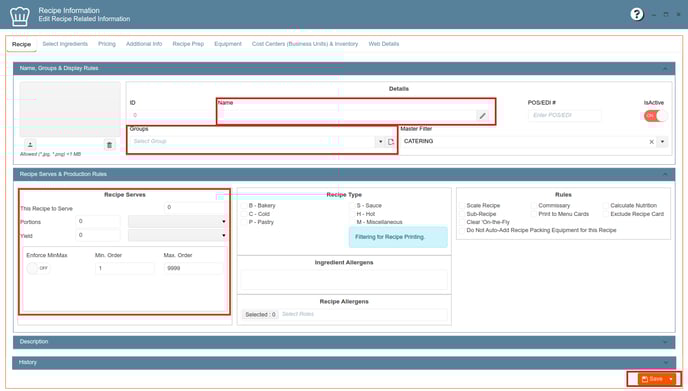
Task: Check the H - Hot box
Action: pos(352,214)
